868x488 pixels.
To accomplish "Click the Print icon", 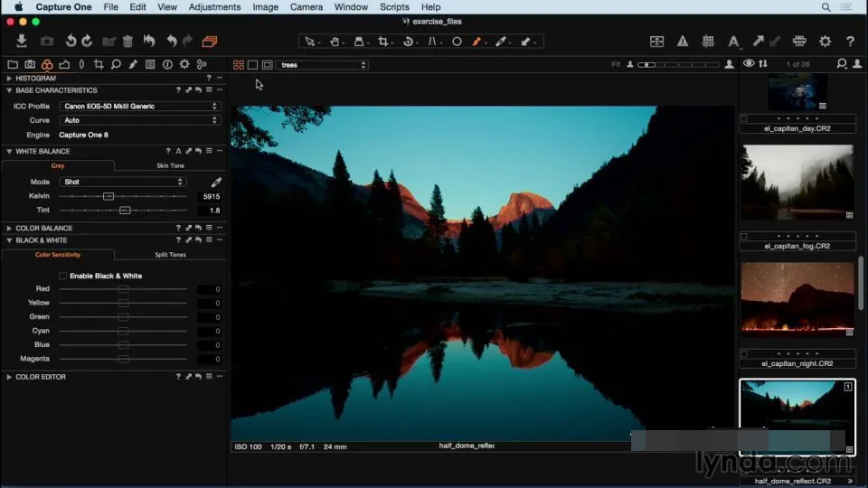I will 799,42.
